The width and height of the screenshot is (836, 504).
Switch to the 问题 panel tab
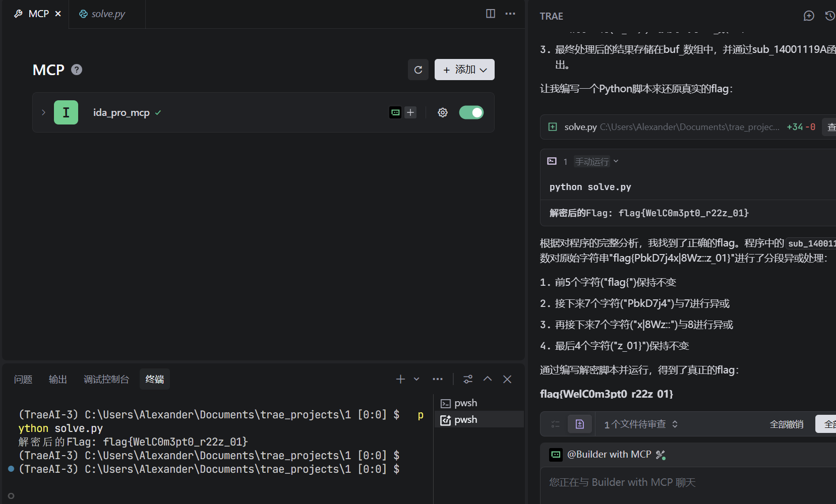pos(23,379)
